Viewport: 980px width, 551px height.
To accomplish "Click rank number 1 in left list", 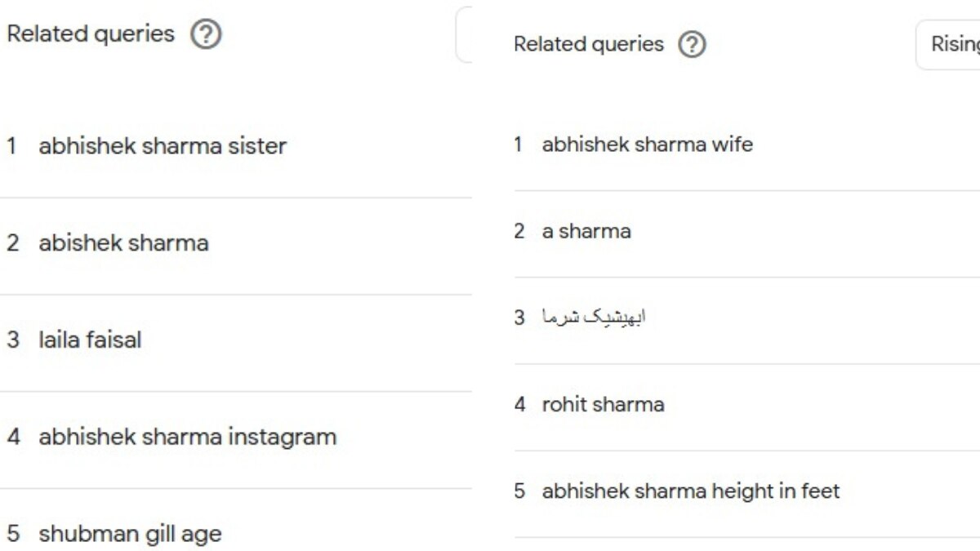I will click(x=11, y=147).
